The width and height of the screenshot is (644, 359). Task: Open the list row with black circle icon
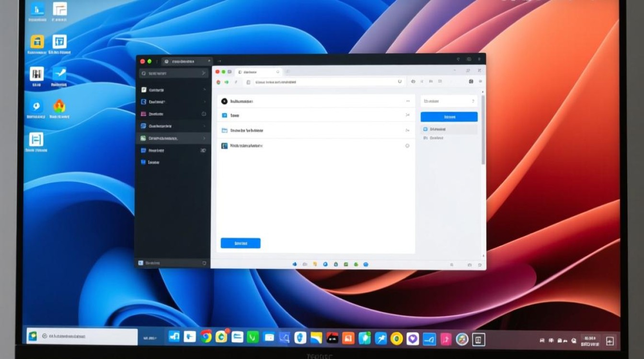click(316, 101)
